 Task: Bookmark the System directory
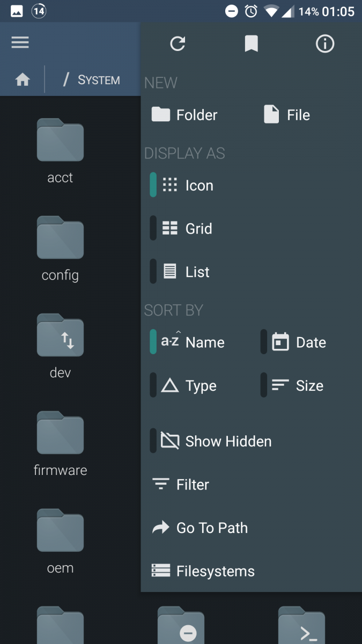251,43
